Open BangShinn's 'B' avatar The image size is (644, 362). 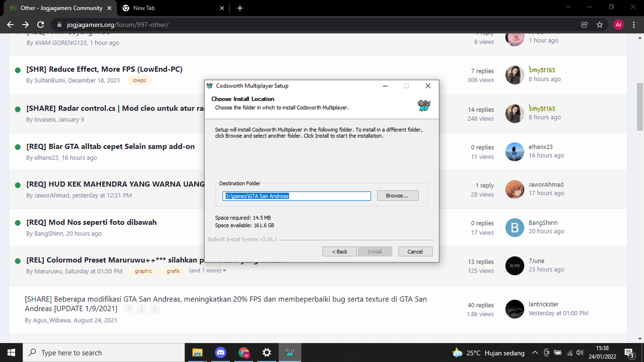point(515,227)
